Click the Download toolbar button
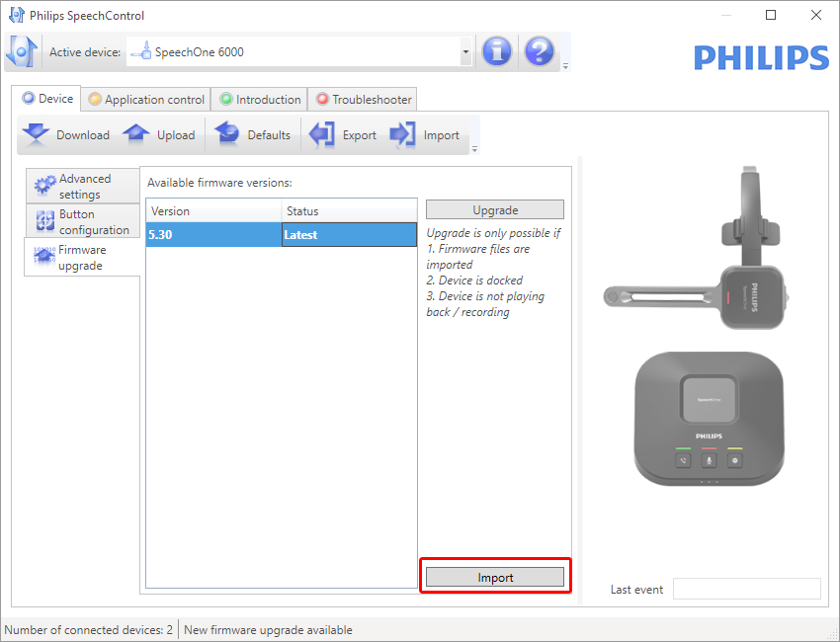The width and height of the screenshot is (840, 642). click(x=66, y=135)
